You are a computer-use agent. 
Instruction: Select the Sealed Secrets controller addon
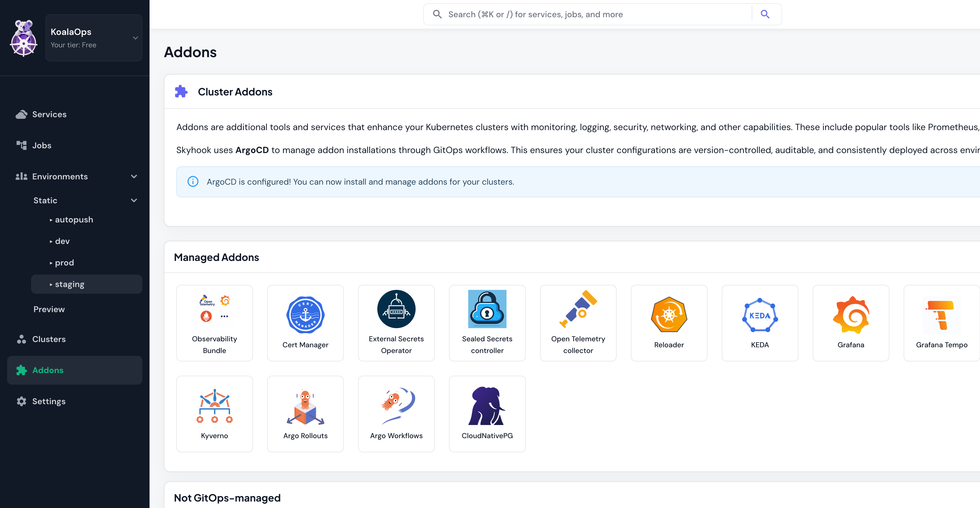pos(487,323)
